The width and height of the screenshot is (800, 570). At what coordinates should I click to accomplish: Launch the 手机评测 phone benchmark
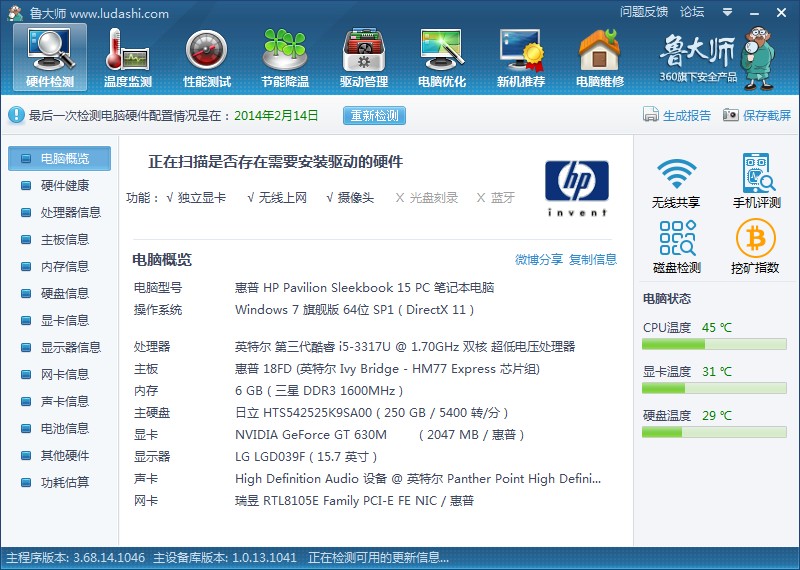pos(756,182)
